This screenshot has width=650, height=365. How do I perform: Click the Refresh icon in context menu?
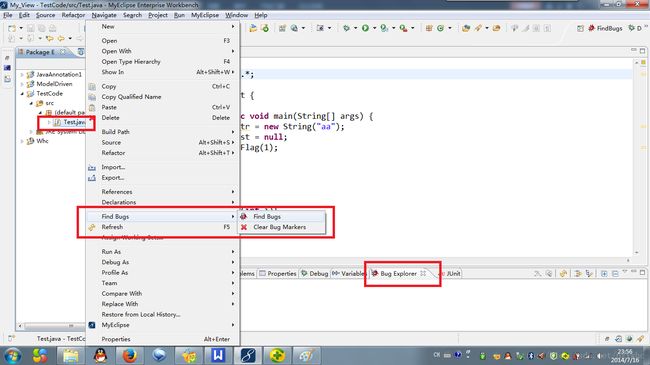pos(92,227)
